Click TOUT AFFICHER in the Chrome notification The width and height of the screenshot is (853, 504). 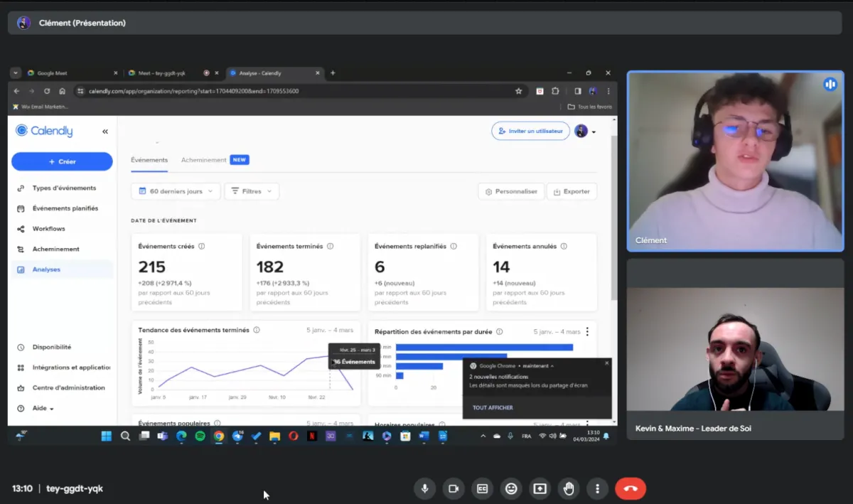(x=493, y=408)
